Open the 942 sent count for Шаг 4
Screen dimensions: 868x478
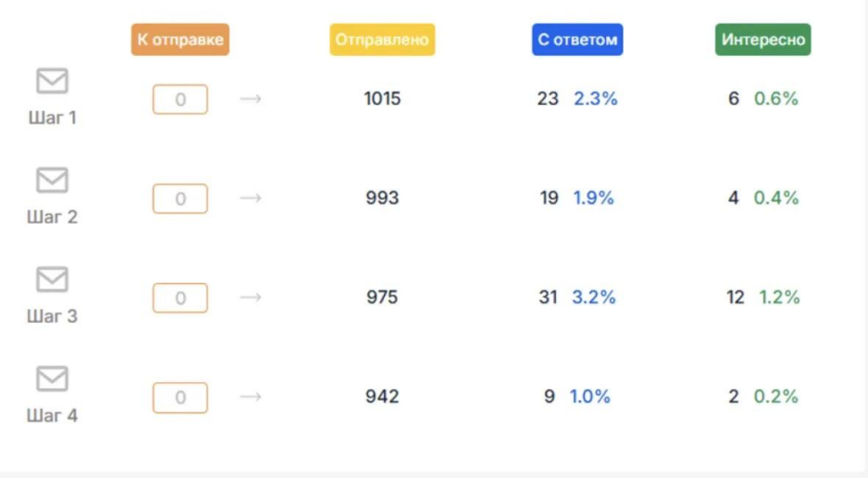pyautogui.click(x=382, y=397)
